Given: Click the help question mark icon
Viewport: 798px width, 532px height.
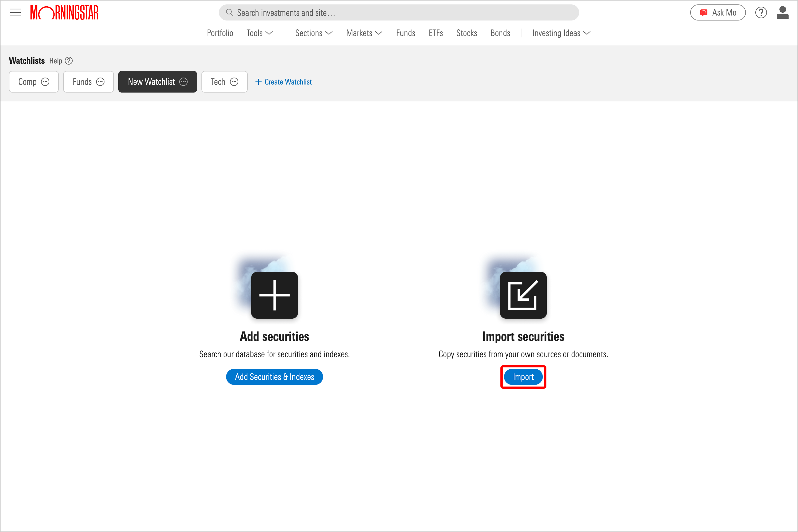Looking at the screenshot, I should pyautogui.click(x=761, y=12).
